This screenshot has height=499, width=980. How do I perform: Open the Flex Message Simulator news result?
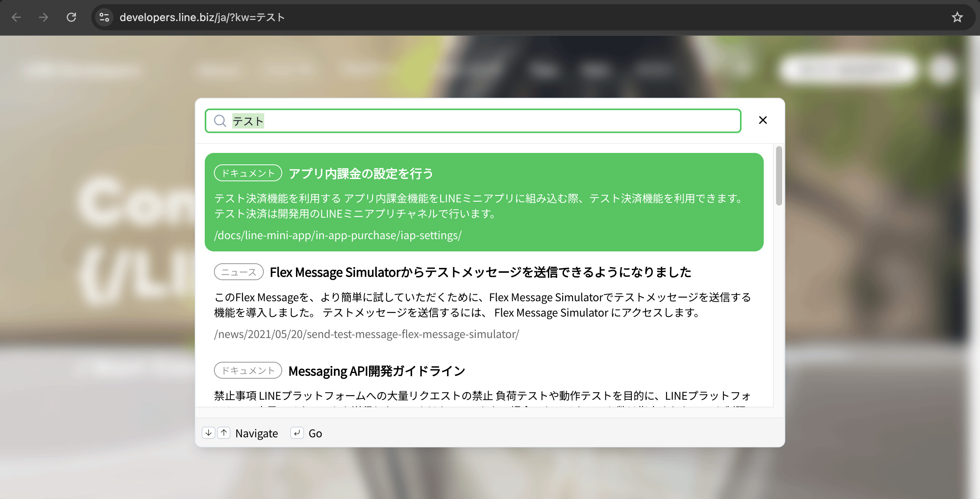pyautogui.click(x=480, y=272)
